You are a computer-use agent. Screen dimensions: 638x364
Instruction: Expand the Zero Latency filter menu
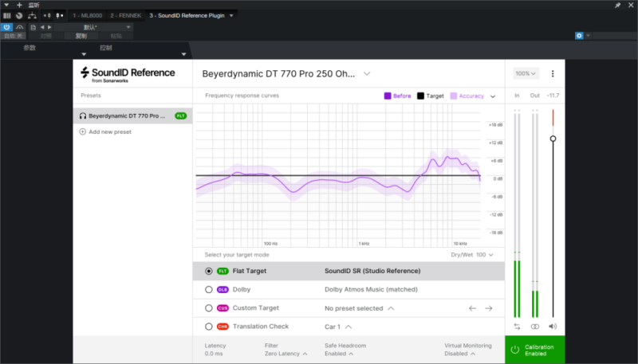coord(284,354)
